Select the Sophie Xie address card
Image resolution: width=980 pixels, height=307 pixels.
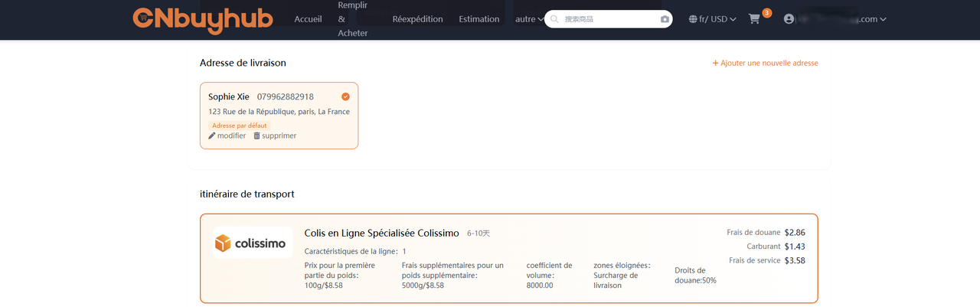click(279, 116)
